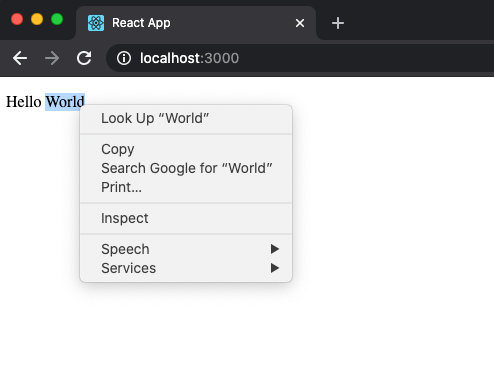Expand Services submenu arrow
Image resolution: width=494 pixels, height=367 pixels.
point(275,268)
